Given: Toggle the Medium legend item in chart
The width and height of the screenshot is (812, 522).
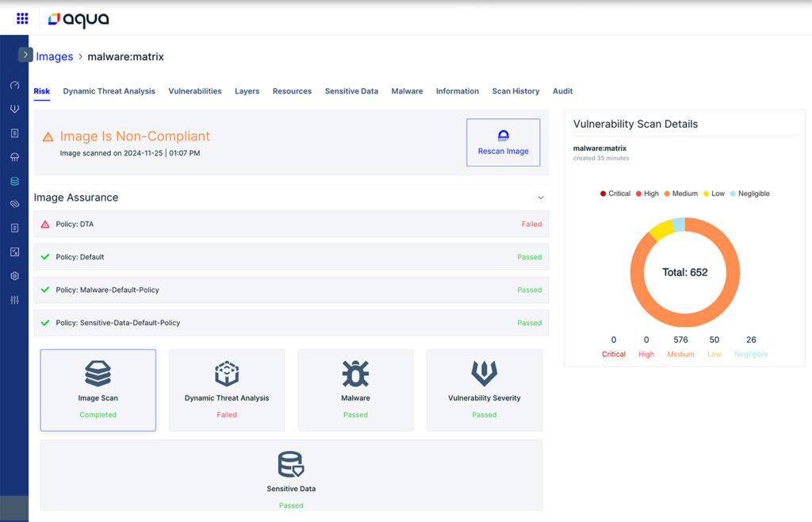Looking at the screenshot, I should pos(681,194).
